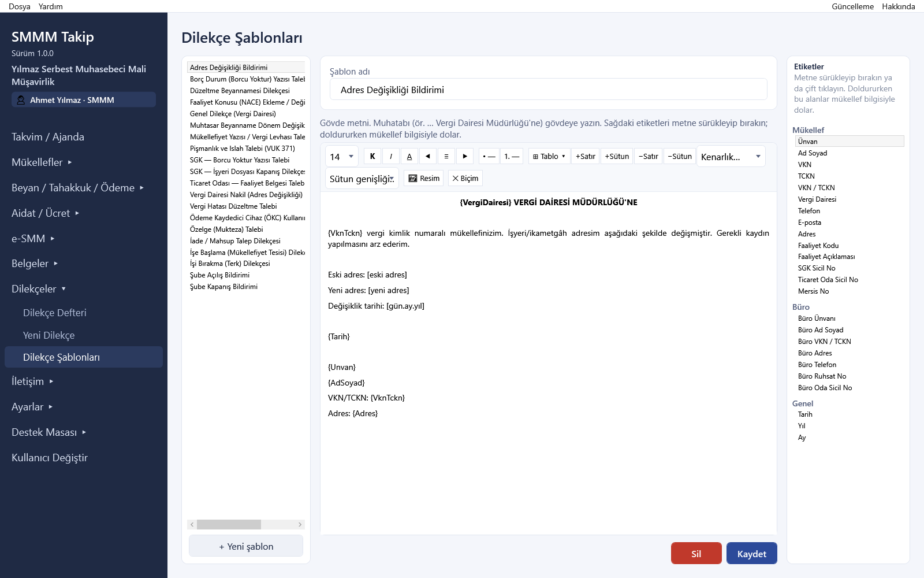Image resolution: width=924 pixels, height=578 pixels.
Task: Select the Vergi Dairesi tag
Action: click(848, 199)
